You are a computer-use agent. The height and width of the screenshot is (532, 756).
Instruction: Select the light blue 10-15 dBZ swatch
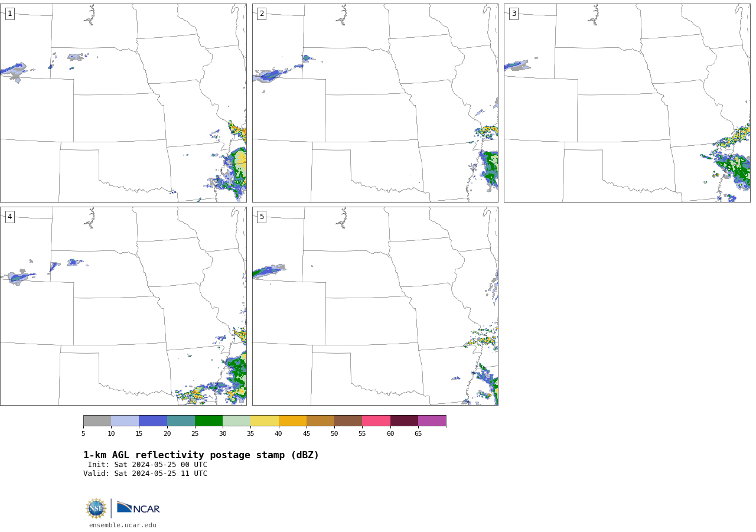pyautogui.click(x=125, y=421)
